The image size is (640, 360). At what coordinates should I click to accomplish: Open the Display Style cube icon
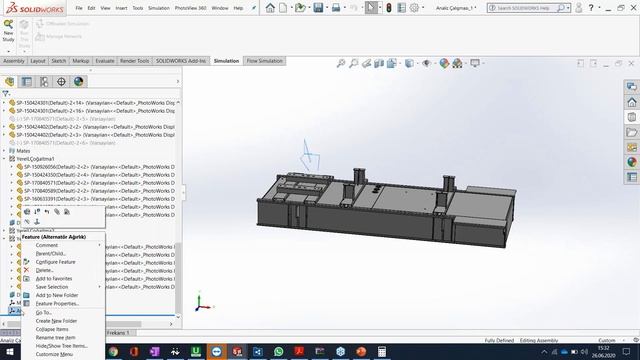[x=409, y=63]
